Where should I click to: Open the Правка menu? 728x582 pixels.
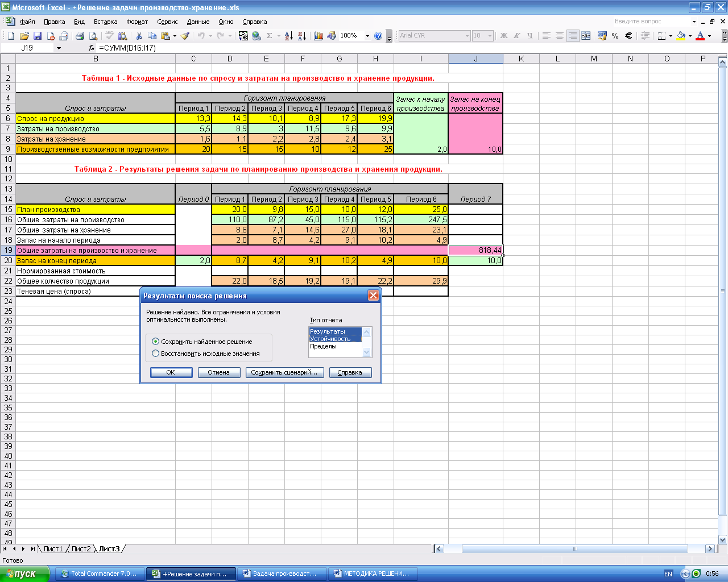pyautogui.click(x=54, y=22)
